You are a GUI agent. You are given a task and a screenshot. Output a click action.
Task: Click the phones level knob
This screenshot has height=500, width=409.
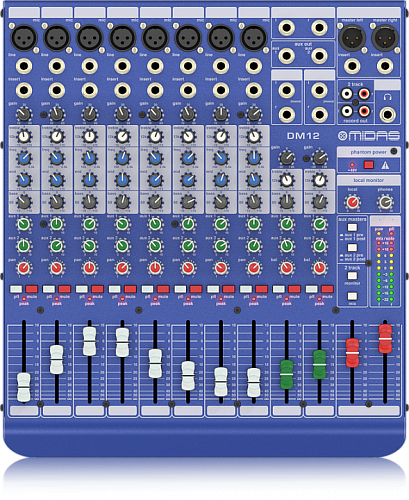coord(385,202)
